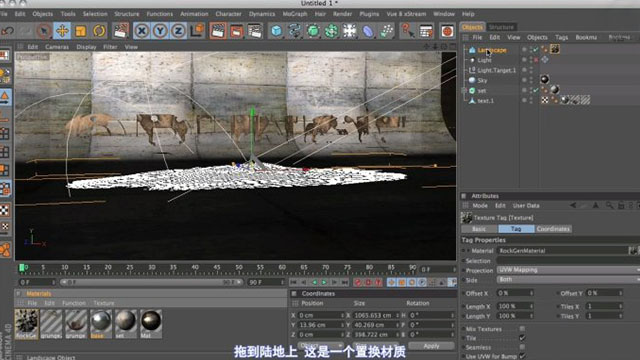640x360 pixels.
Task: Jump to the animation start
Action: [x=294, y=282]
